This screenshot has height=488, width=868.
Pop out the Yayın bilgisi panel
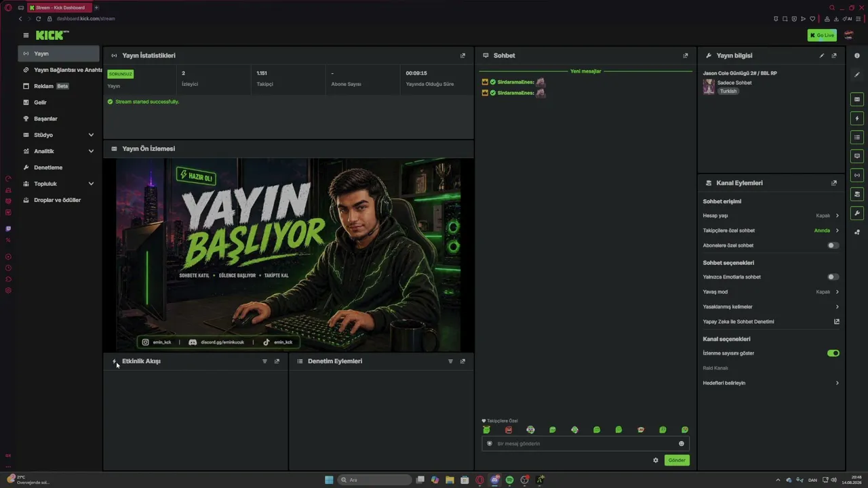(x=834, y=56)
